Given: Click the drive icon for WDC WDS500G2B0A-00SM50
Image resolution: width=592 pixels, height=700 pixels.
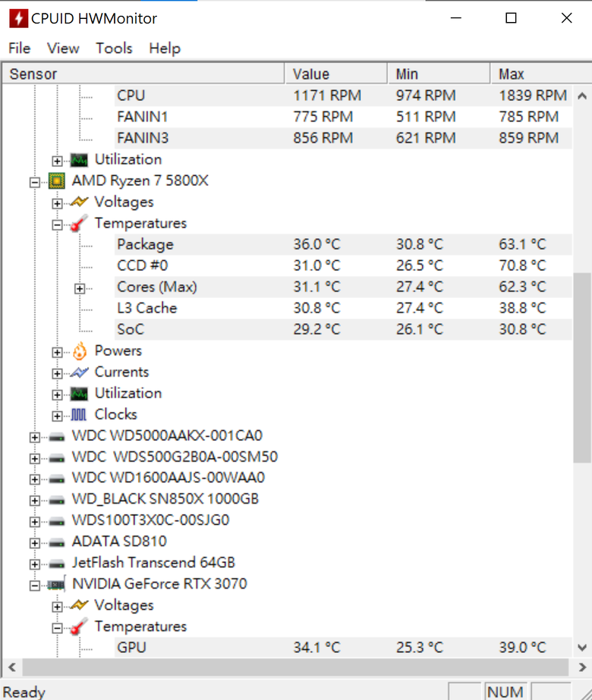Looking at the screenshot, I should (57, 457).
